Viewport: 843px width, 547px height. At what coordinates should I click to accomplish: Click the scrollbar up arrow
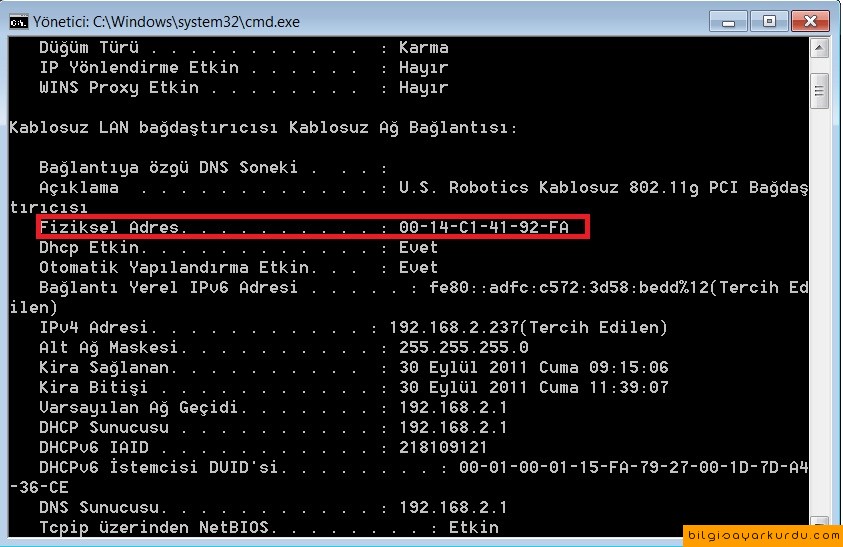click(819, 48)
